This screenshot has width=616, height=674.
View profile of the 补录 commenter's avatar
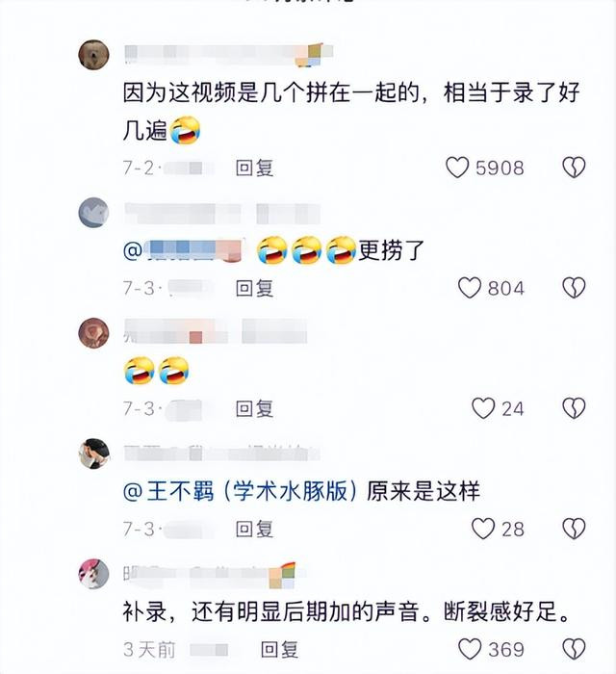93,574
